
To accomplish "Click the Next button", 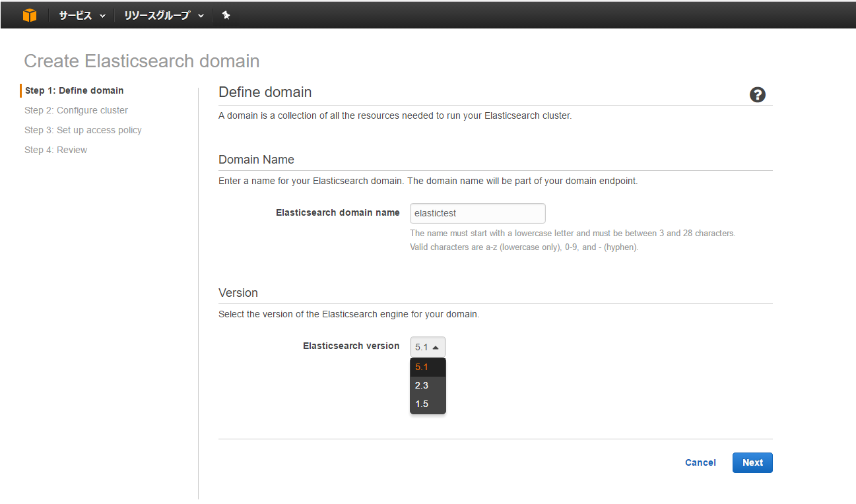I will 752,462.
